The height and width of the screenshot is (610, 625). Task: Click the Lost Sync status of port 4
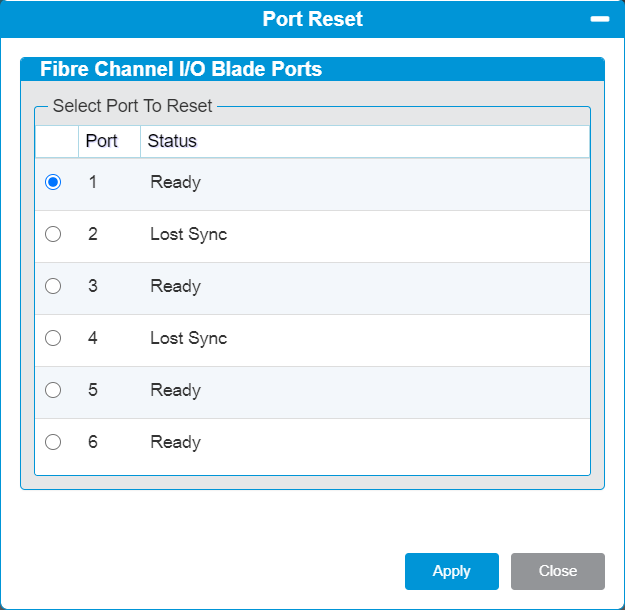click(x=189, y=338)
